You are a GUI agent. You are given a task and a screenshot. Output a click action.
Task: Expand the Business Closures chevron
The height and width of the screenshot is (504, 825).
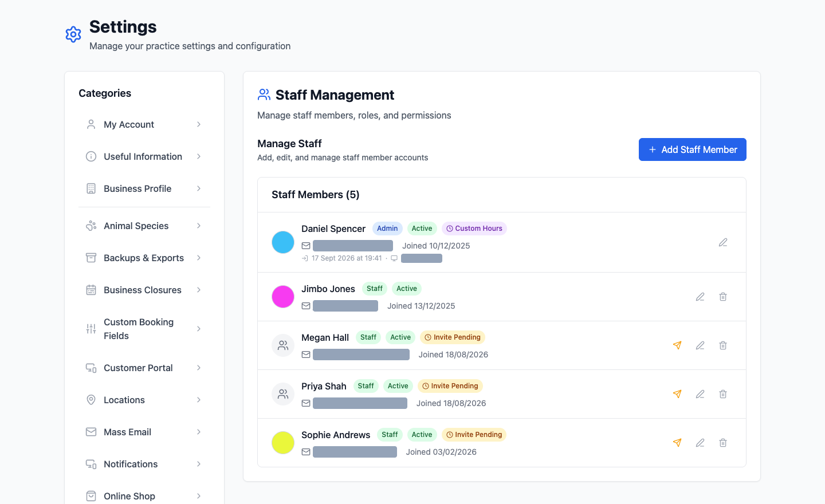click(199, 290)
